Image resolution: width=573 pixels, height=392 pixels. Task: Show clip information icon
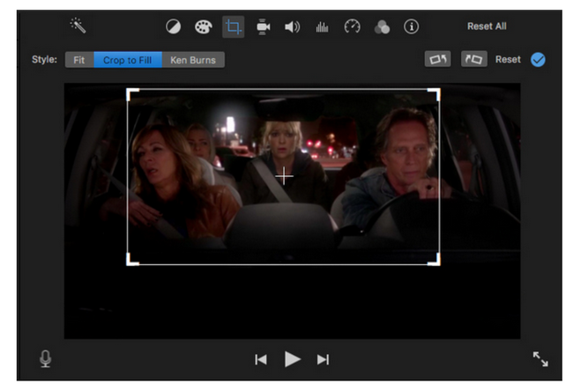[411, 27]
